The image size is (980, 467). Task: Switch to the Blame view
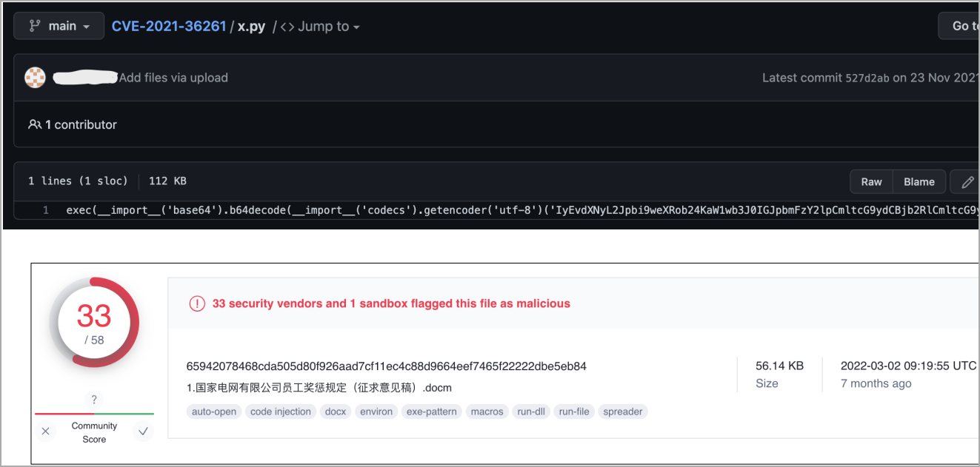pyautogui.click(x=919, y=181)
